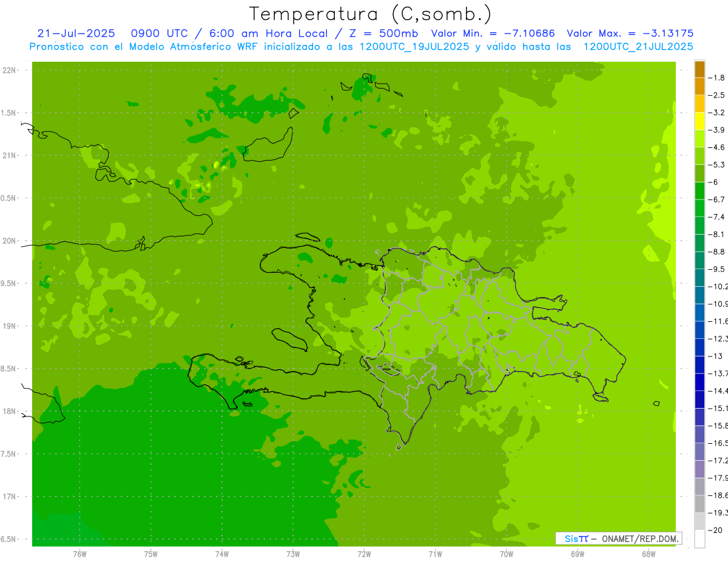Select the date text "21-Jul-2025"
This screenshot has height=562, width=728.
point(76,33)
